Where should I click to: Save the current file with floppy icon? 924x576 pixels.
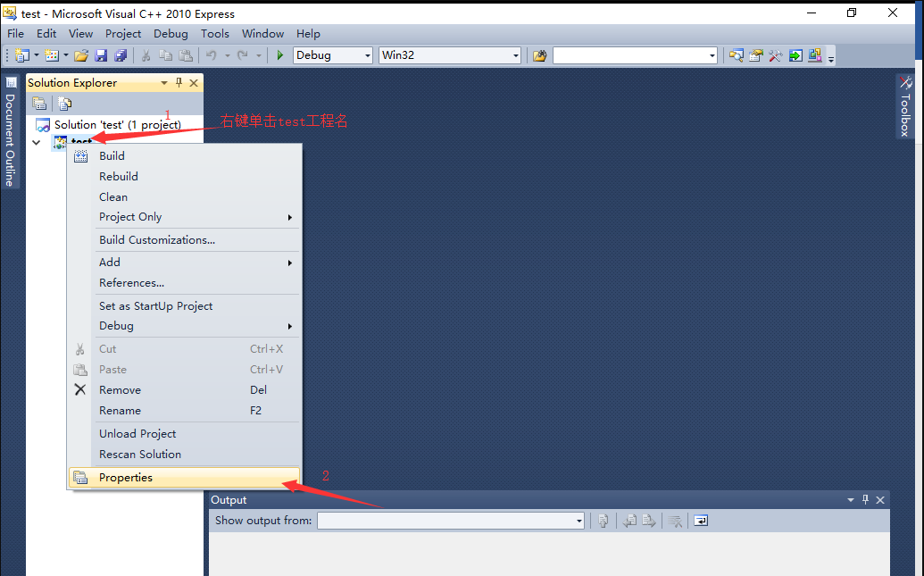pos(102,55)
